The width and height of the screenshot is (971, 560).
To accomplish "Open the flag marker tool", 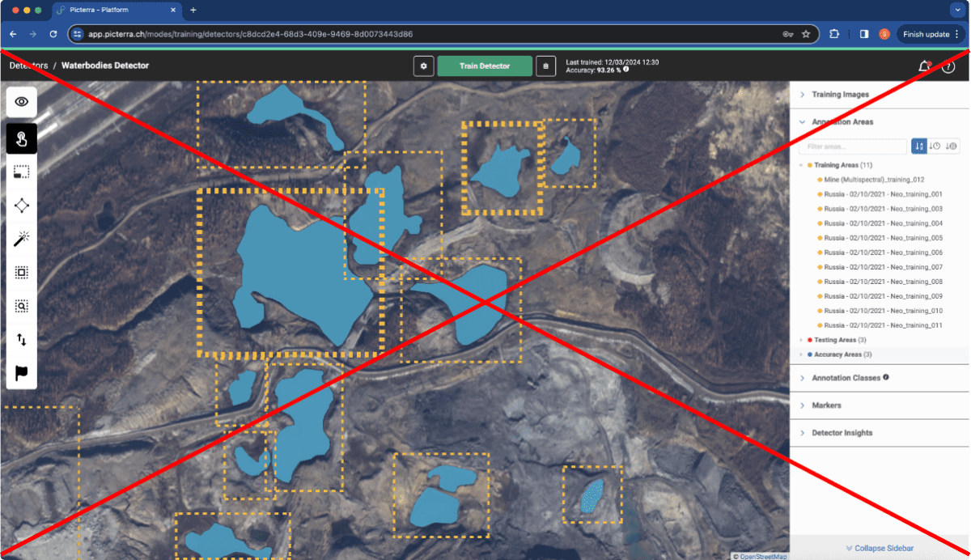I will point(22,374).
